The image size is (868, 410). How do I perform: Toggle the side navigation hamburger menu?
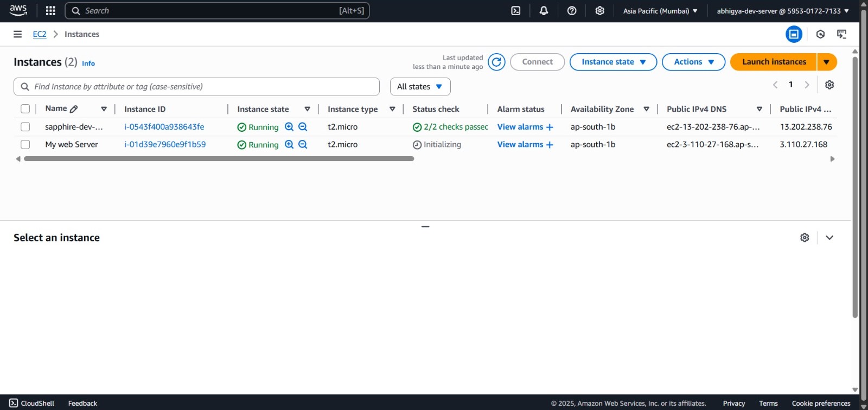click(x=17, y=34)
